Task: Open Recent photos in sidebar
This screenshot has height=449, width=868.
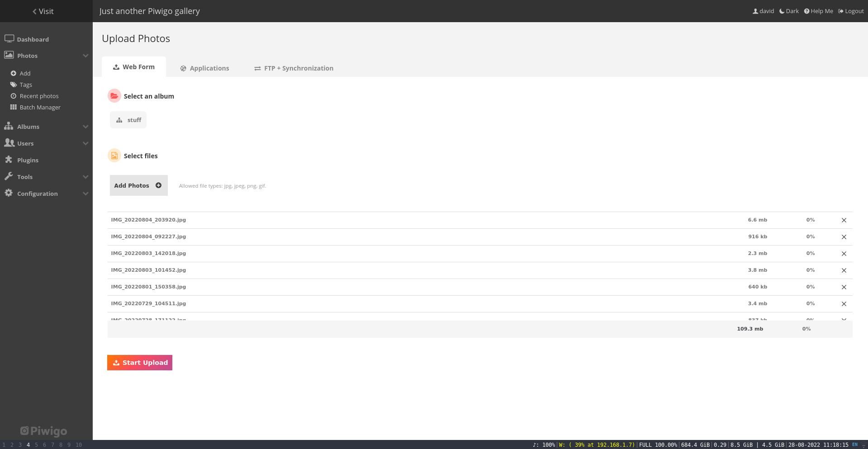Action: click(39, 96)
